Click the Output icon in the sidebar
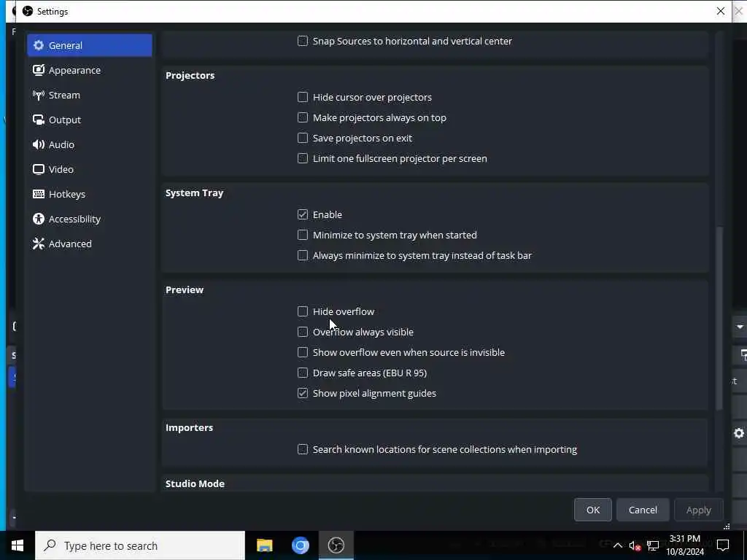 [x=39, y=120]
